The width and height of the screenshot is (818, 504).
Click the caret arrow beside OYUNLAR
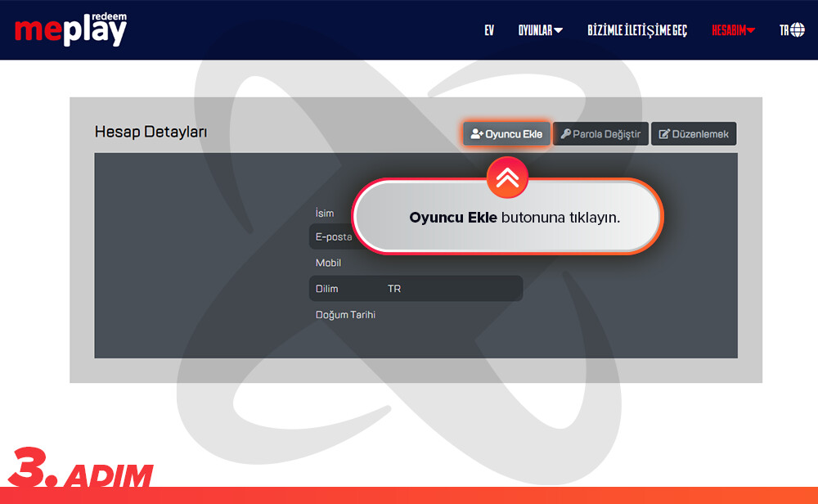559,31
